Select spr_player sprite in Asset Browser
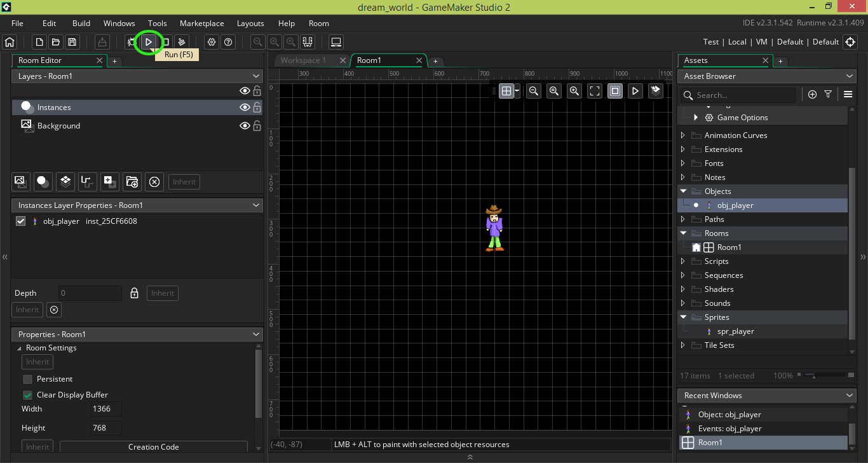Image resolution: width=868 pixels, height=463 pixels. pos(735,331)
